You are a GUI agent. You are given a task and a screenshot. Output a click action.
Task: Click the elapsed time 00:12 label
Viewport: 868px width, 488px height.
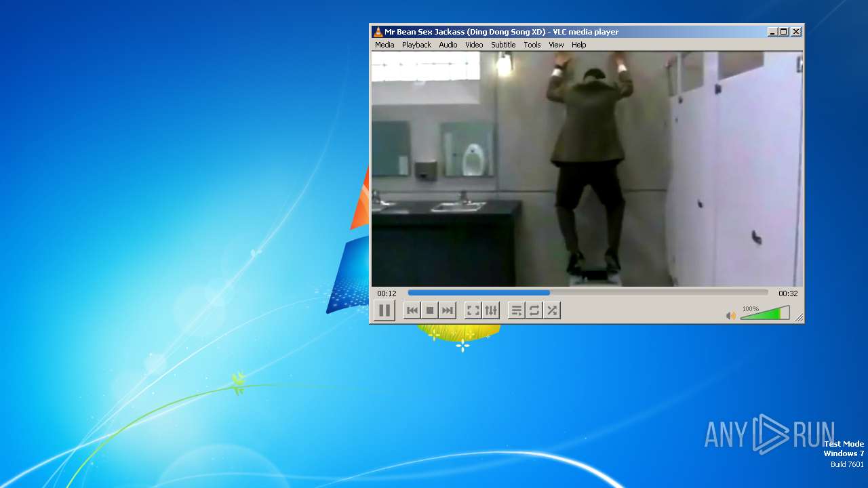tap(387, 293)
